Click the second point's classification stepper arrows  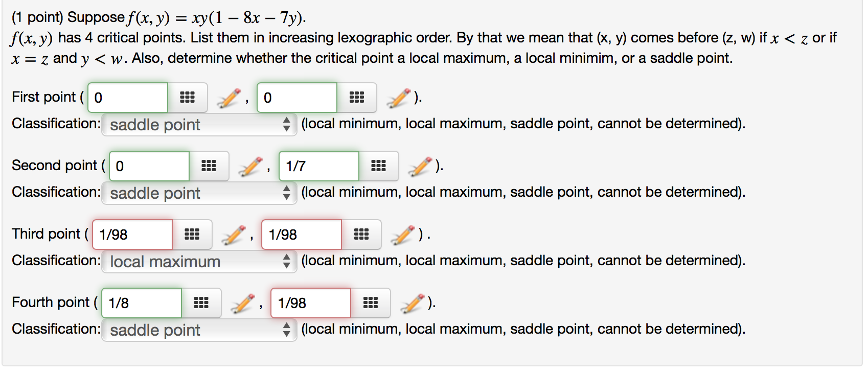(x=286, y=193)
